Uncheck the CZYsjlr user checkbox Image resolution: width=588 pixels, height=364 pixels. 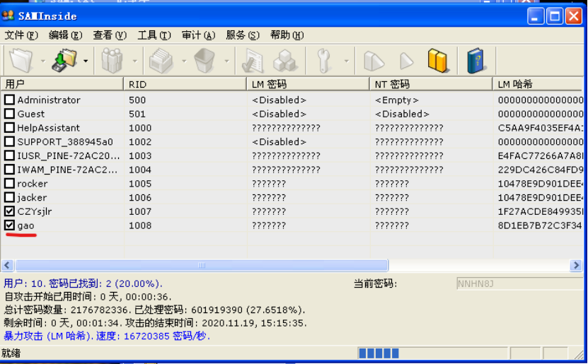pos(9,211)
